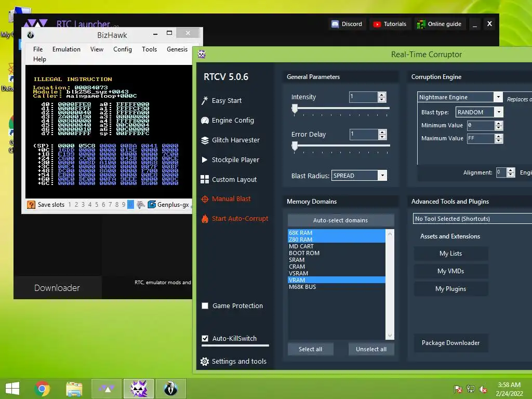Open BizHawk Config menu
The image size is (532, 399).
[x=123, y=49]
